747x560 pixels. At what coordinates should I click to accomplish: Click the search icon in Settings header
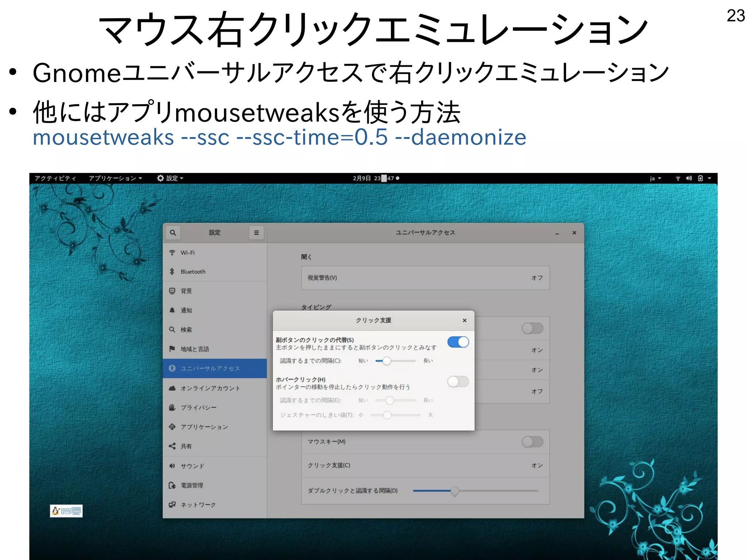173,233
